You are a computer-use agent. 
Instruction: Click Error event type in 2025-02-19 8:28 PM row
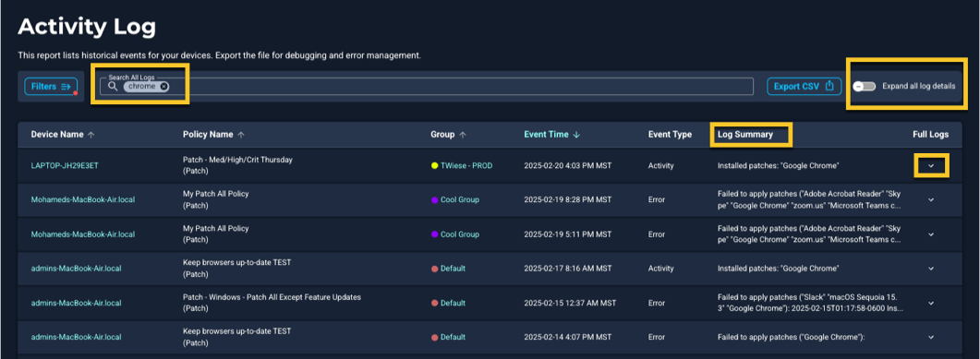pos(656,199)
